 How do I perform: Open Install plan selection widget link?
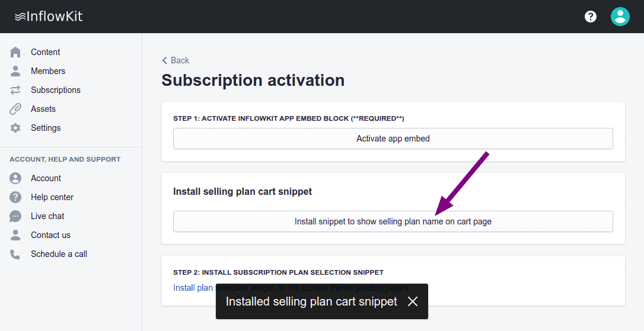[x=193, y=288]
